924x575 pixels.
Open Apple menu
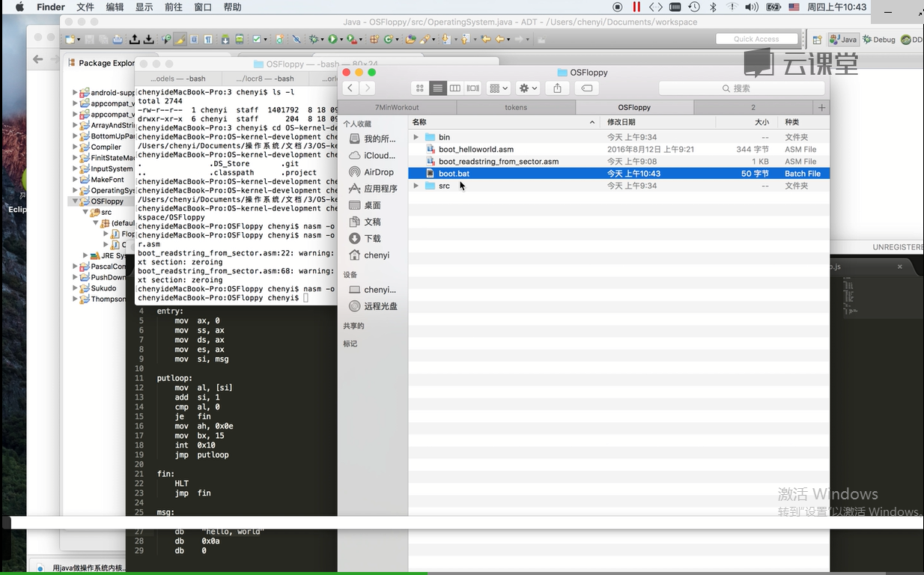click(x=19, y=7)
